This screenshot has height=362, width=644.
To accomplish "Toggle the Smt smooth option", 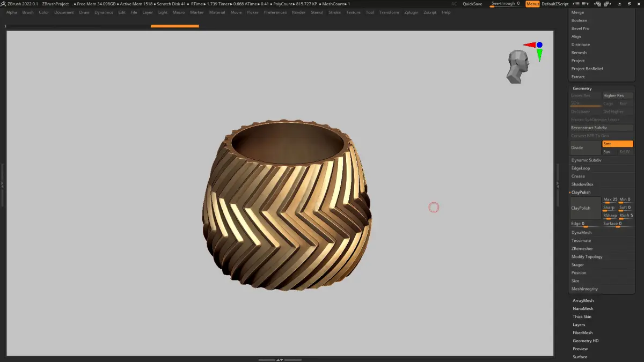I will click(x=618, y=144).
